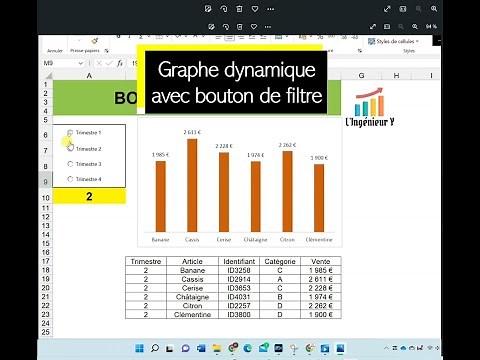Click the 94 % zoom level text

pyautogui.click(x=431, y=26)
